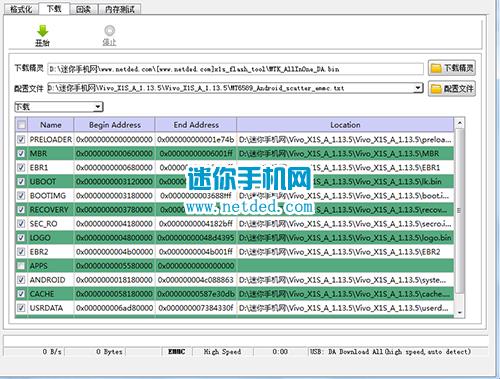Click End Address 0x0000000004182bff cell
This screenshot has width=500, height=379.
click(x=196, y=224)
